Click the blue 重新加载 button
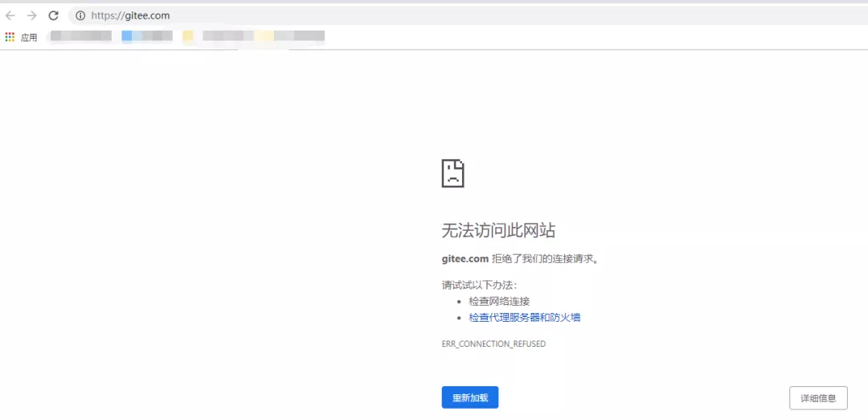 click(470, 397)
